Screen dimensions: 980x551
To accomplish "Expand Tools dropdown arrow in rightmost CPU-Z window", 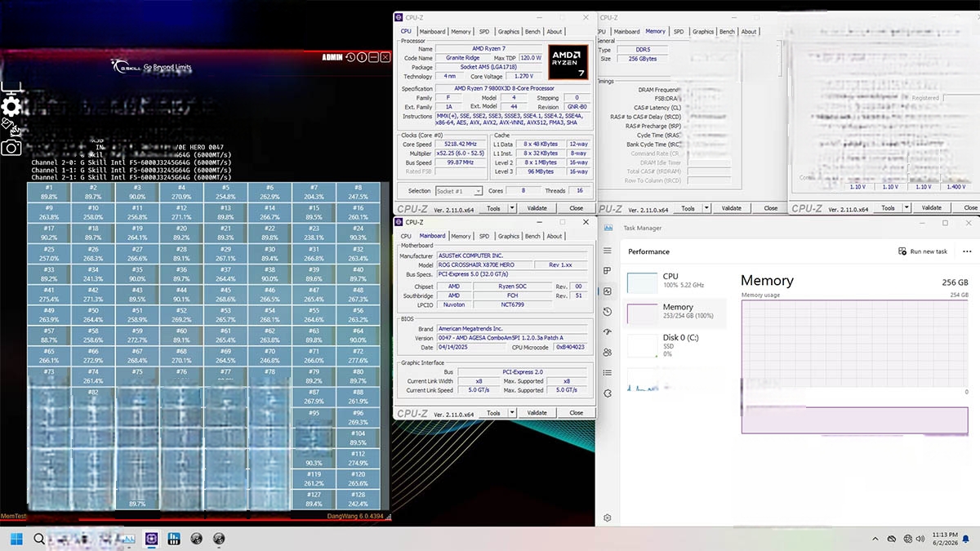I will 907,208.
